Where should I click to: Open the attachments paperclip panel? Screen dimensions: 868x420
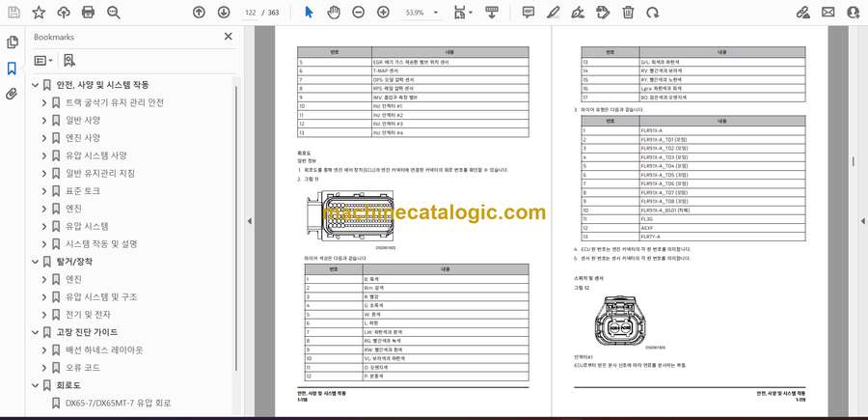pos(12,94)
